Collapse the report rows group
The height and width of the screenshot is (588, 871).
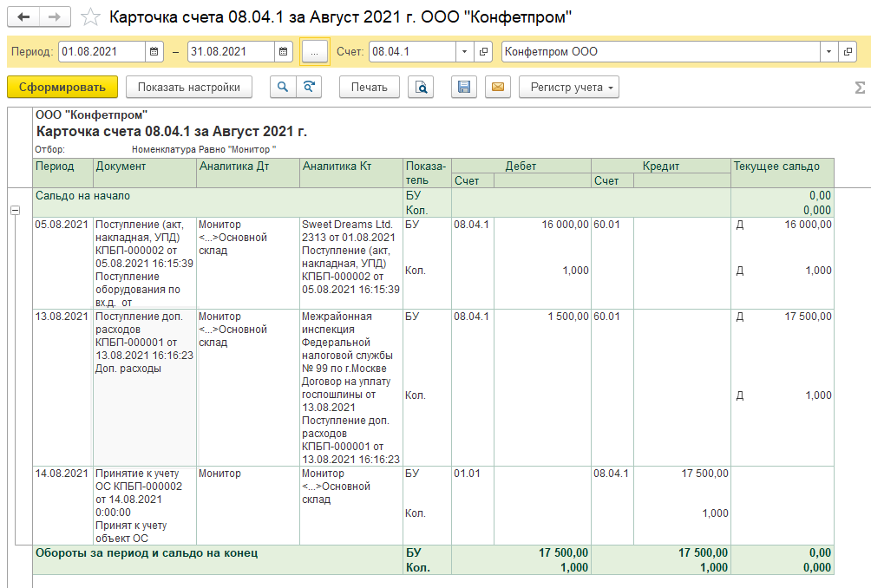pos(15,211)
